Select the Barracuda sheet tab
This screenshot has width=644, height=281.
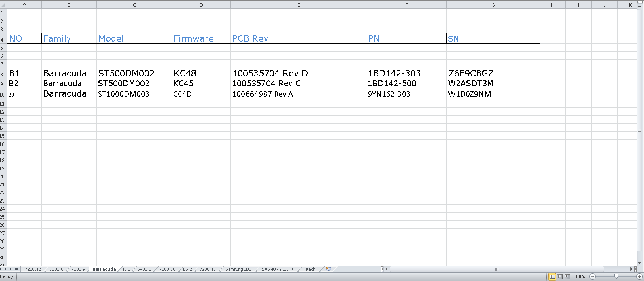click(x=104, y=269)
